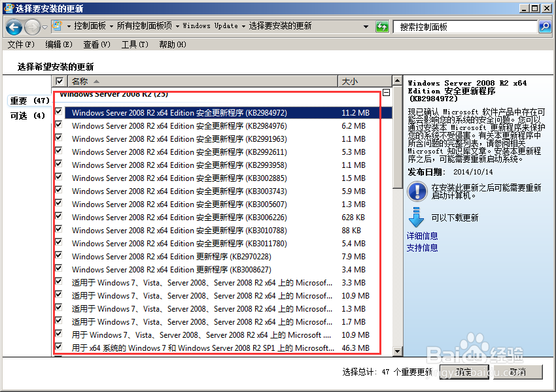Select the 用于 Windows 7 row sized 10.9 MB
The width and height of the screenshot is (556, 392).
point(228,335)
